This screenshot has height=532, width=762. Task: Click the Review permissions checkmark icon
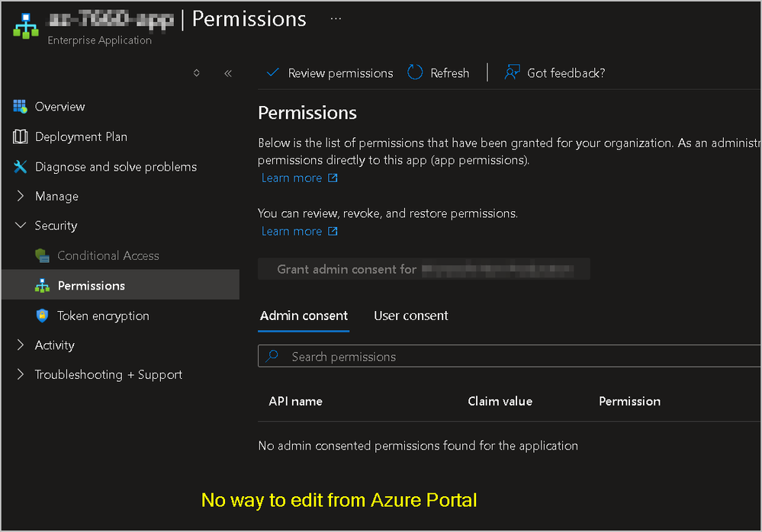point(272,73)
